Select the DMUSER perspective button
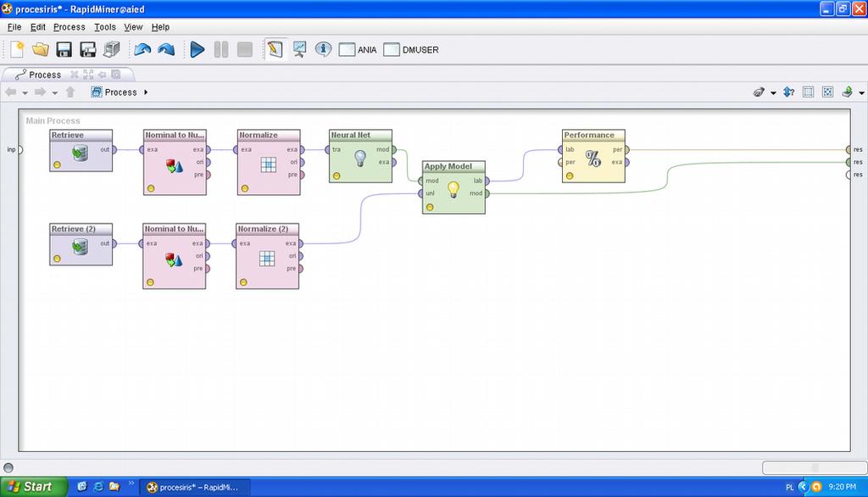 tap(411, 49)
